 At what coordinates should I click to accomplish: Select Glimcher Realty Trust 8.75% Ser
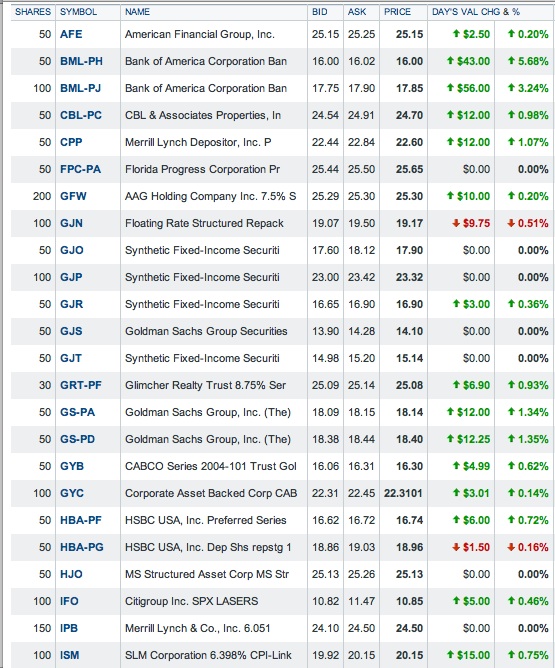[x=205, y=385]
